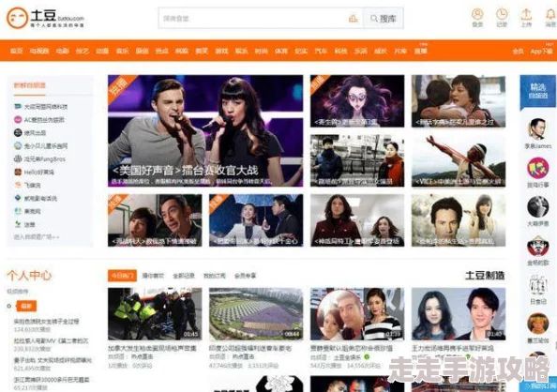
Task: Open the login user icon
Action: [477, 14]
